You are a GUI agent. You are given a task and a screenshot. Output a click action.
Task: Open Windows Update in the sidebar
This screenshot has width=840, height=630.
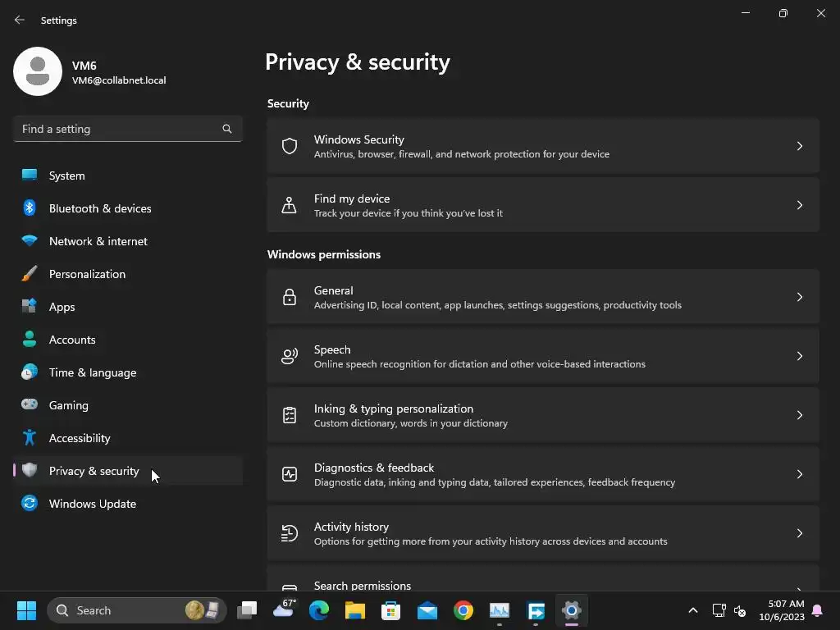127,503
